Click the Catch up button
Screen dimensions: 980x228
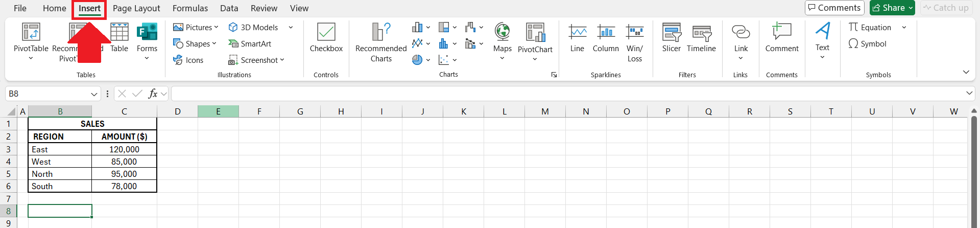click(946, 8)
